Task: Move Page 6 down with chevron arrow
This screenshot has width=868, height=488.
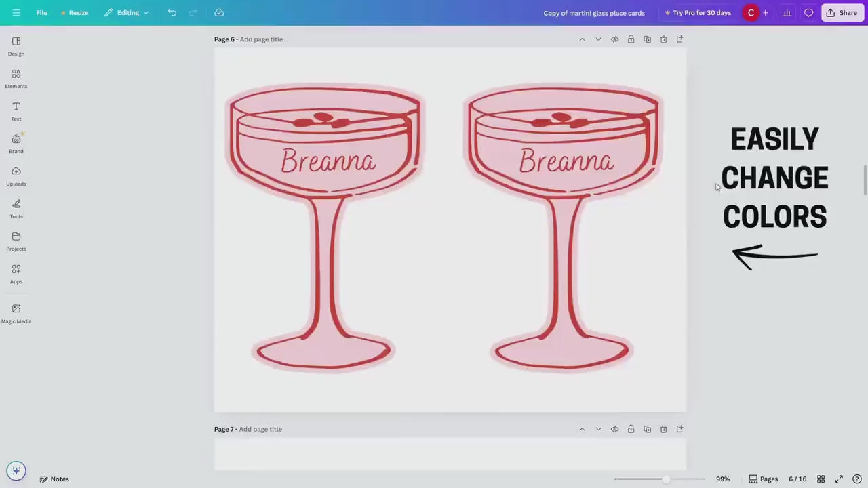Action: pyautogui.click(x=598, y=39)
